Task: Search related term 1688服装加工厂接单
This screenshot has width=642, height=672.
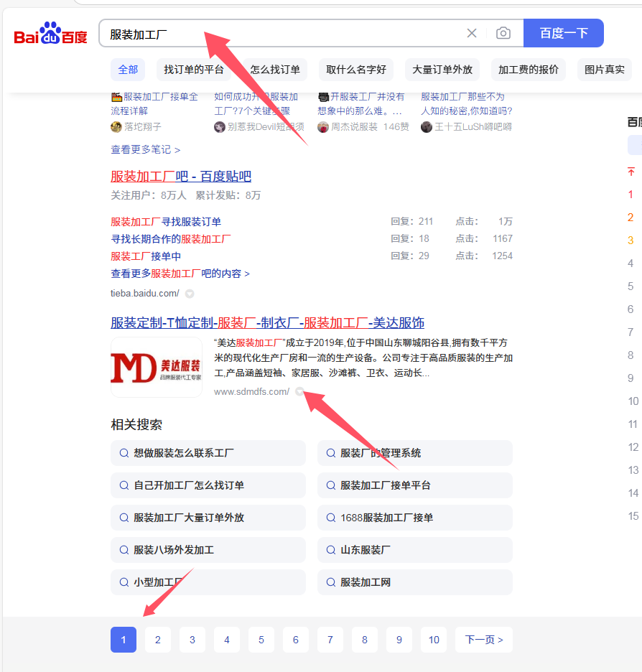Action: tap(415, 518)
